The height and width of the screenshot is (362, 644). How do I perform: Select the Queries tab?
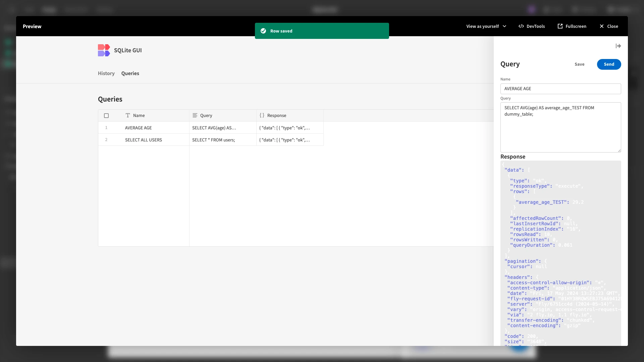pos(130,73)
